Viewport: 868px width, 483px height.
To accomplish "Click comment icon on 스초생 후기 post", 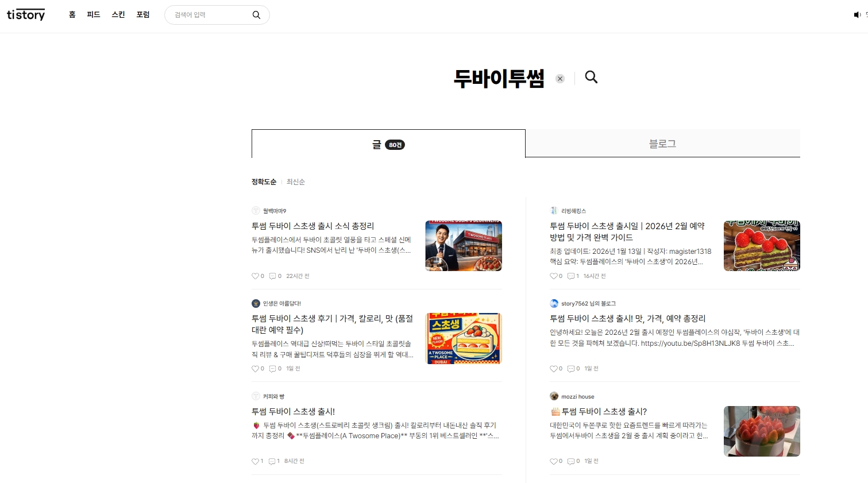I will (x=272, y=369).
